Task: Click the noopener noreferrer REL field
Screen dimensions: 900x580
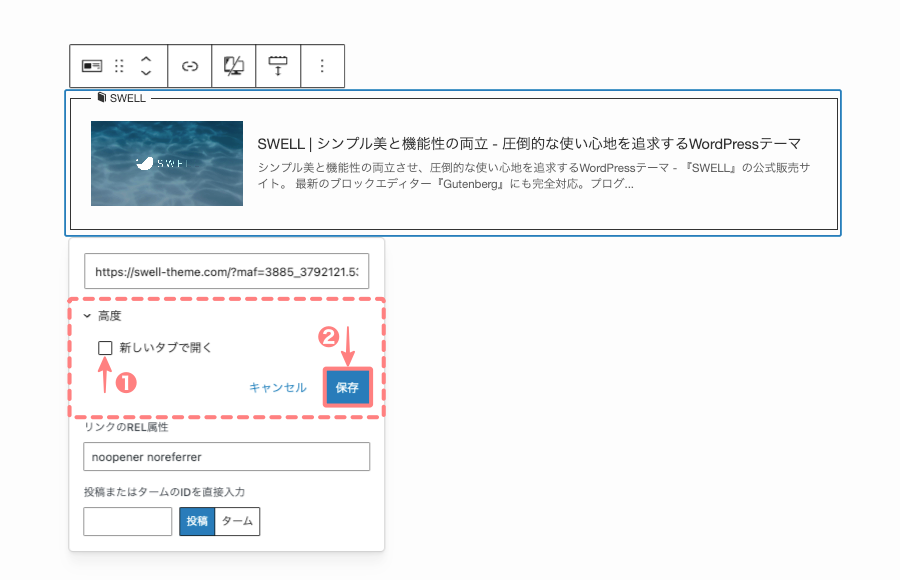Action: click(227, 457)
